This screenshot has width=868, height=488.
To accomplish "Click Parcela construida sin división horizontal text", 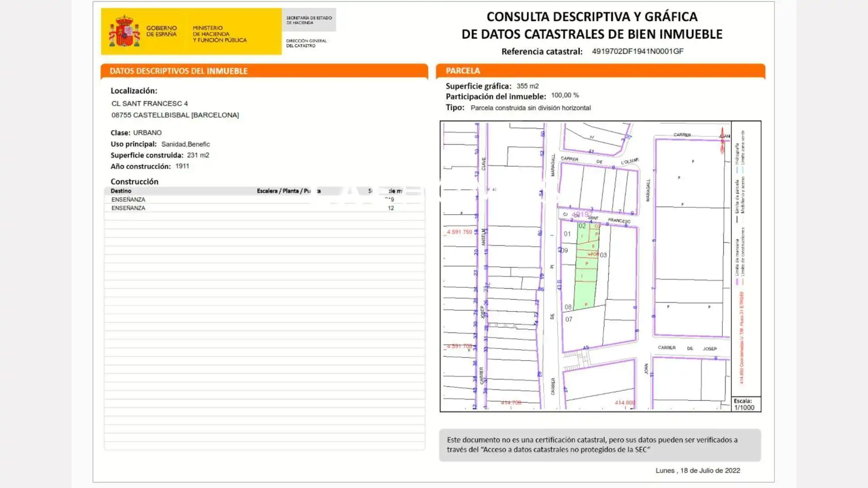I will tap(531, 108).
